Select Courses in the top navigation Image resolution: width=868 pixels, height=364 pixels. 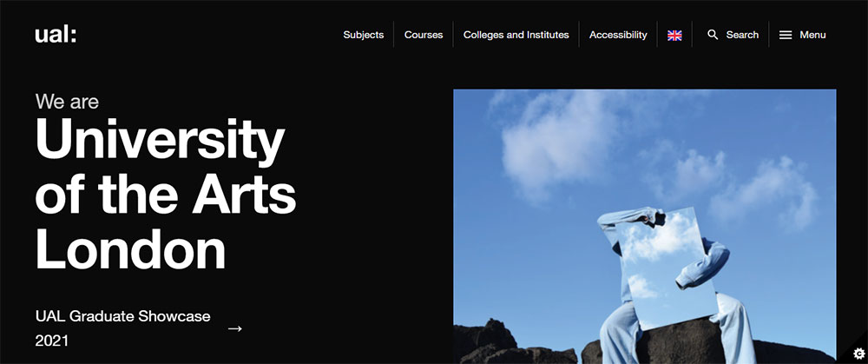424,35
